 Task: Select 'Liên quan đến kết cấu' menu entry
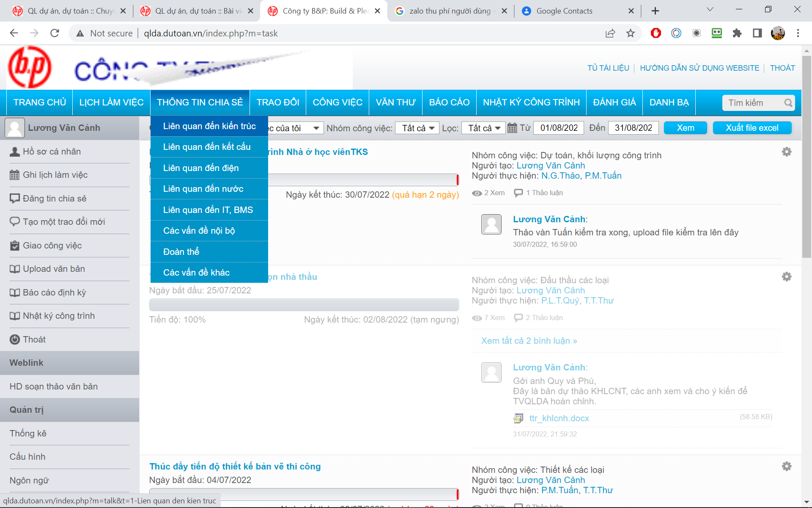(207, 147)
